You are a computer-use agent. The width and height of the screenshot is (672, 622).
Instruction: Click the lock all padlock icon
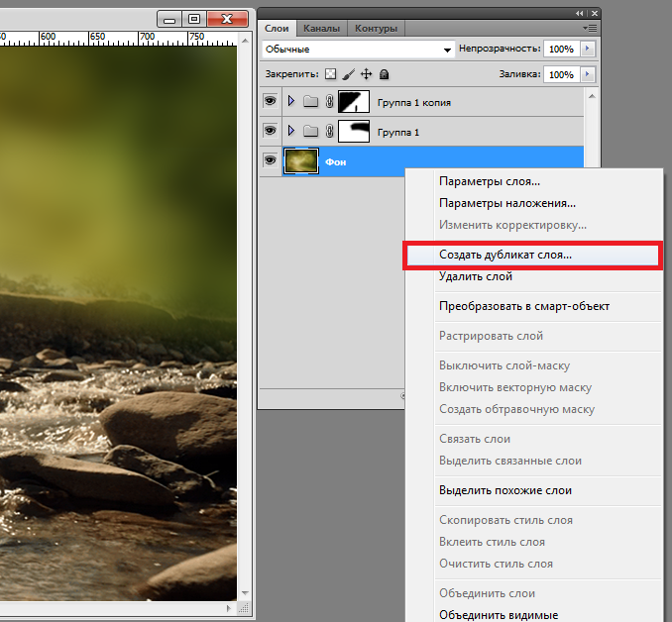(384, 74)
